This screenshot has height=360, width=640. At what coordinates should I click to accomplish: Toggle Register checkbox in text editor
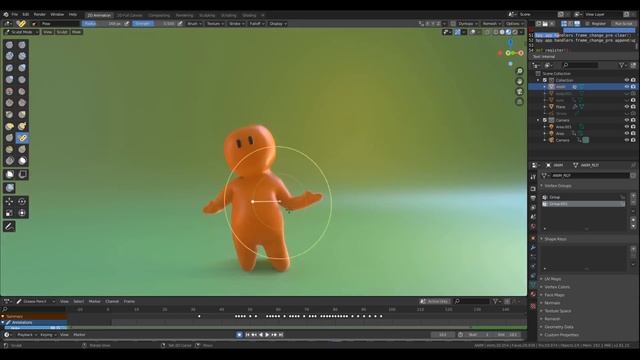pyautogui.click(x=588, y=24)
